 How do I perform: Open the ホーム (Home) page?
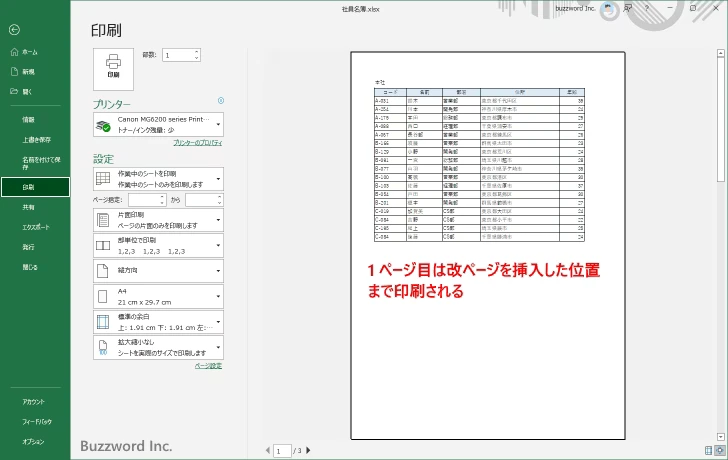[x=24, y=52]
